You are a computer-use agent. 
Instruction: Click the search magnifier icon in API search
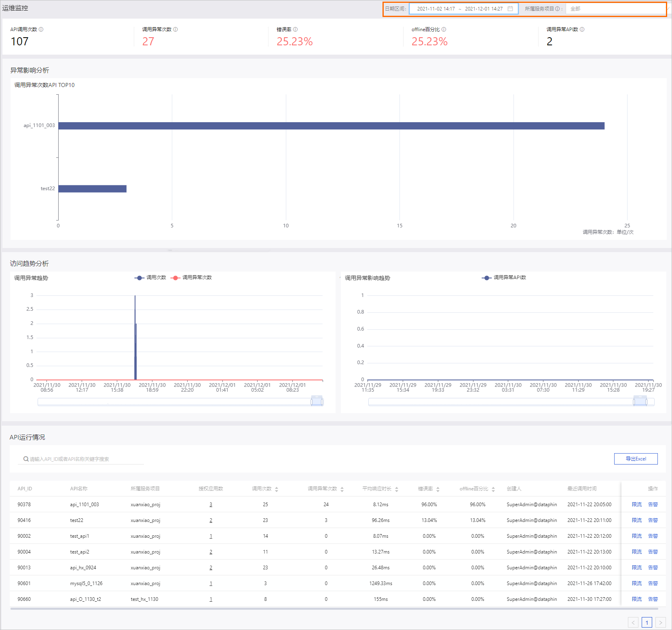pyautogui.click(x=26, y=459)
